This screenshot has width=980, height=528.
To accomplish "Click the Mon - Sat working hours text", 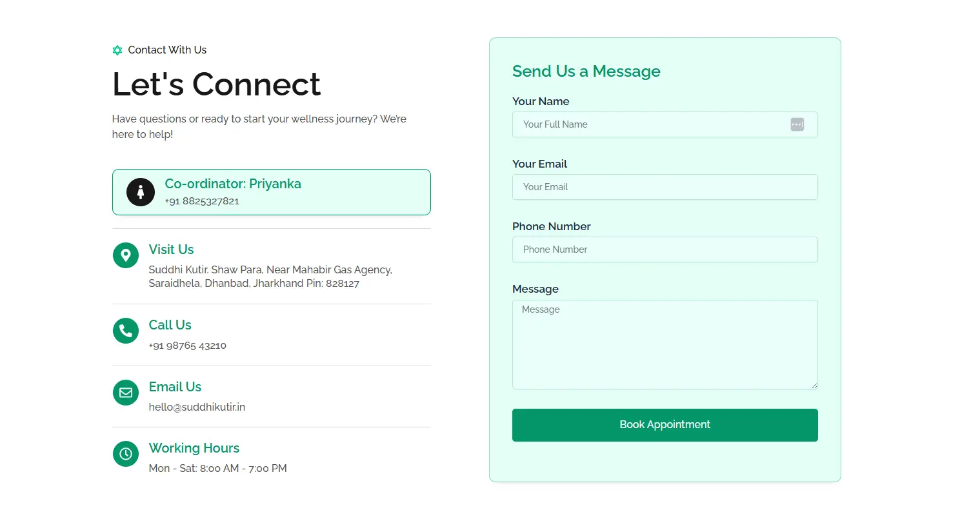I will pyautogui.click(x=217, y=469).
